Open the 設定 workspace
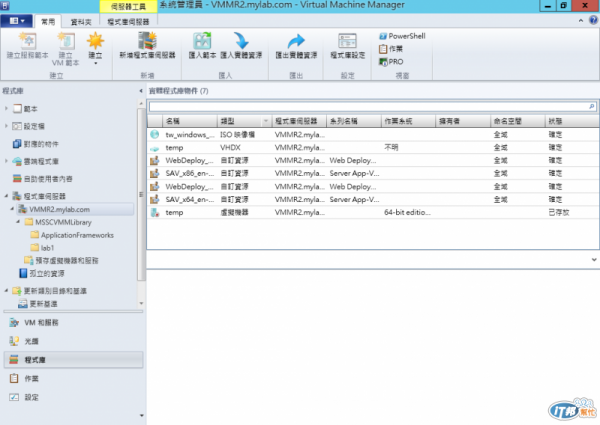The width and height of the screenshot is (600, 425). tap(73, 397)
